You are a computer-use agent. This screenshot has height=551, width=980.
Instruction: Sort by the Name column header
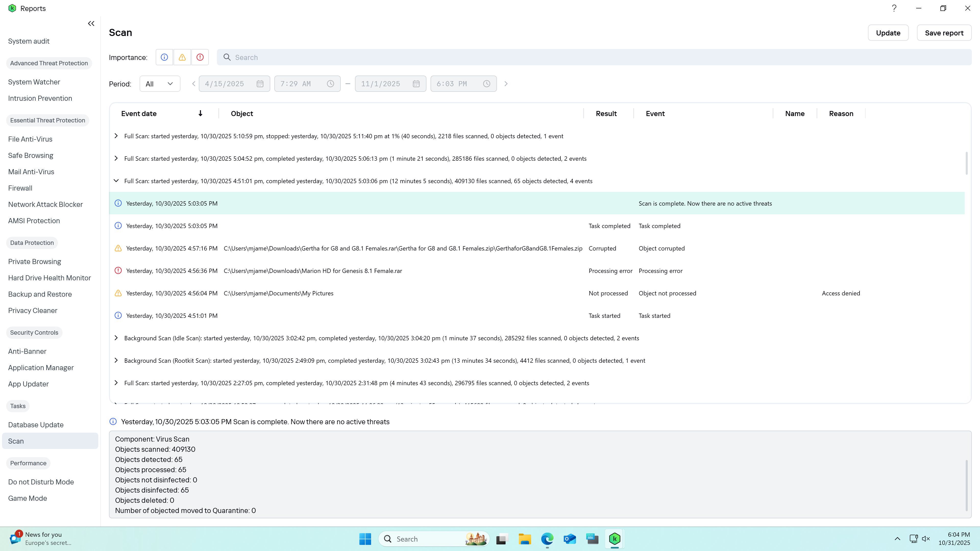795,113
